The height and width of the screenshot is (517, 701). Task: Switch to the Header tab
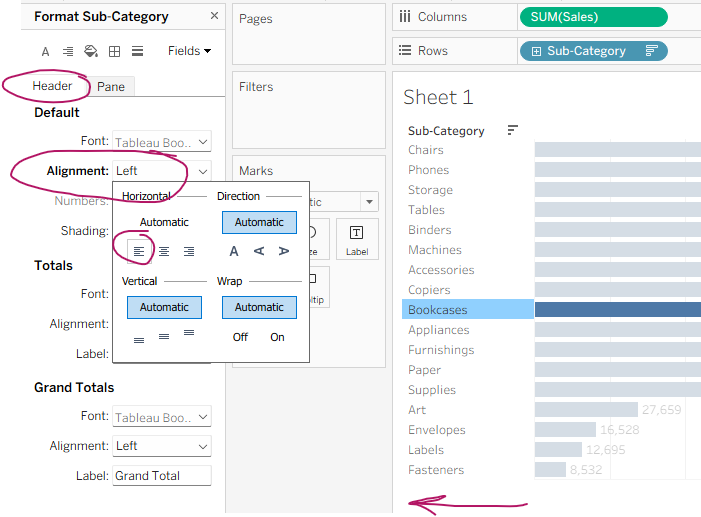point(52,86)
